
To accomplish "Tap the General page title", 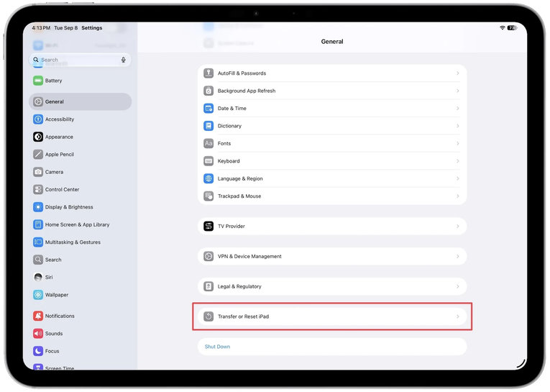I will [332, 42].
